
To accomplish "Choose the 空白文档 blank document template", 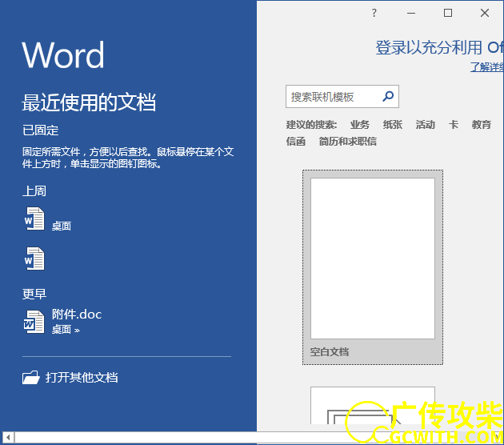I will [x=373, y=267].
